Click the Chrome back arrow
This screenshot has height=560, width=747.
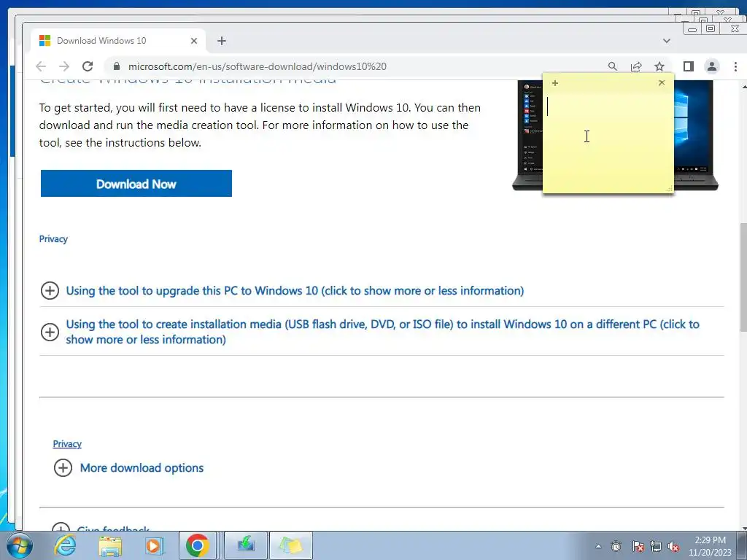click(41, 66)
